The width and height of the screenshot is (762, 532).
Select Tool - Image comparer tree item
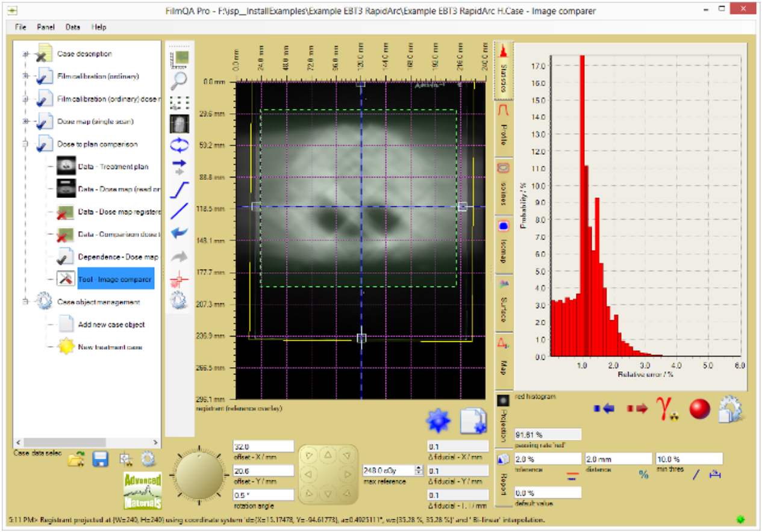click(114, 279)
